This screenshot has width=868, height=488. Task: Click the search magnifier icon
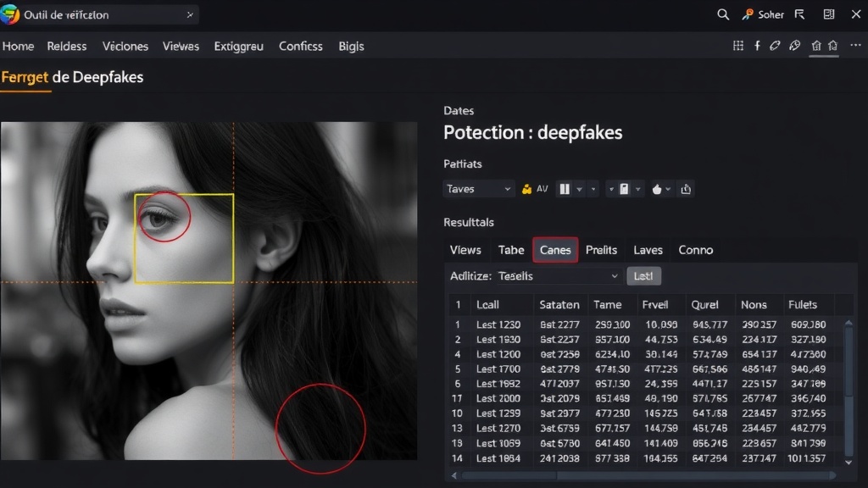(723, 14)
